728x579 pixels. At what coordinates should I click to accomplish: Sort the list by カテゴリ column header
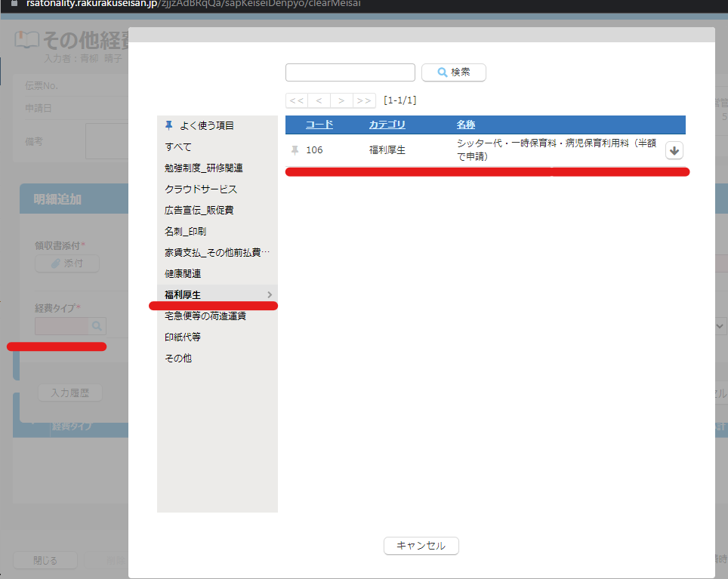click(x=387, y=125)
